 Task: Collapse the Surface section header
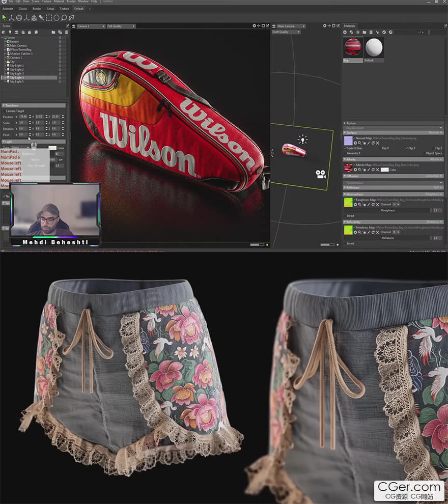coord(394,132)
